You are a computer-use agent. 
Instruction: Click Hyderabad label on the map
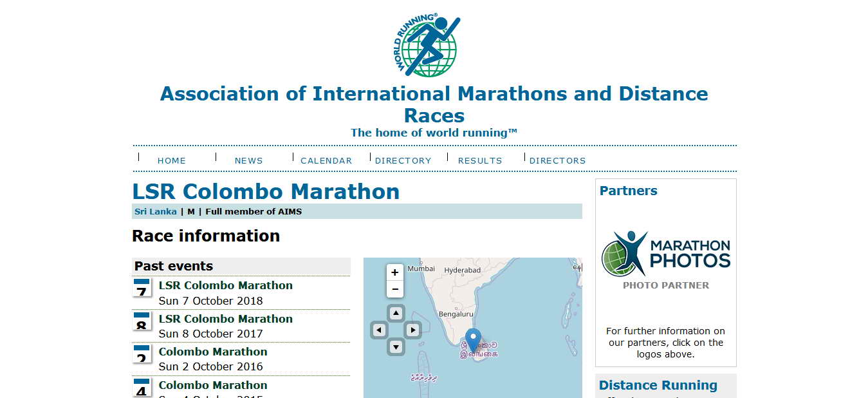click(463, 270)
